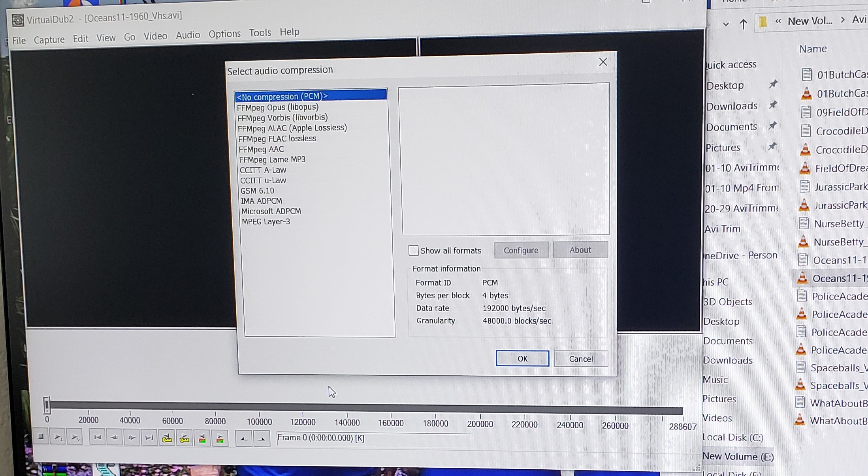Click the Name column header in Explorer
The width and height of the screenshot is (868, 476).
(813, 49)
